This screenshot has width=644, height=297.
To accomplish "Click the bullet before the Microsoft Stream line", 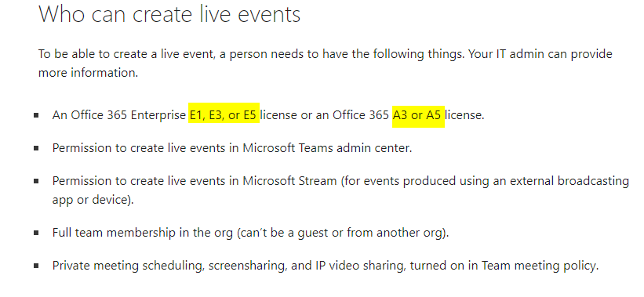I will point(36,181).
